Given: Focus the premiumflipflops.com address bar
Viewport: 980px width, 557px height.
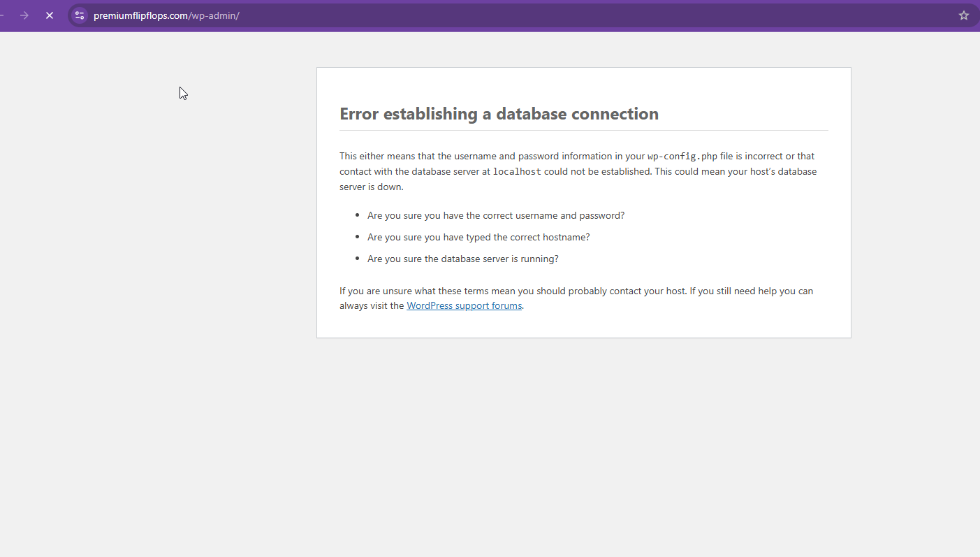Looking at the screenshot, I should 489,15.
